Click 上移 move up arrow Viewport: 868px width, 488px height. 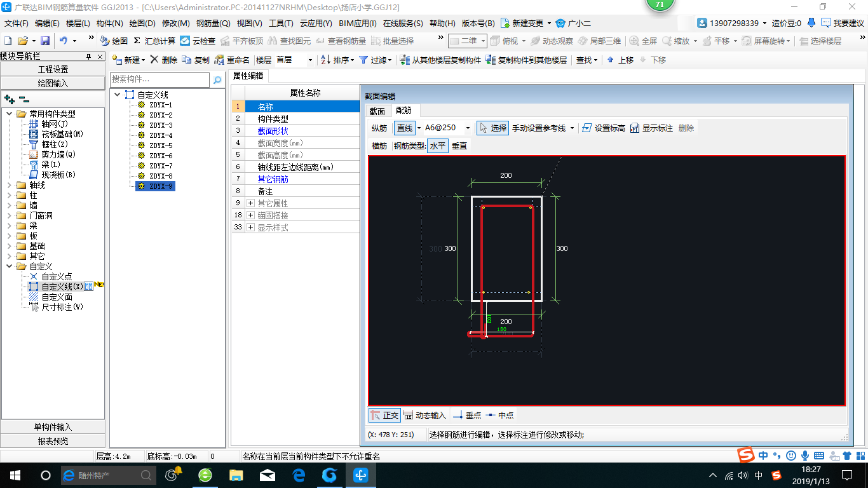tap(620, 60)
